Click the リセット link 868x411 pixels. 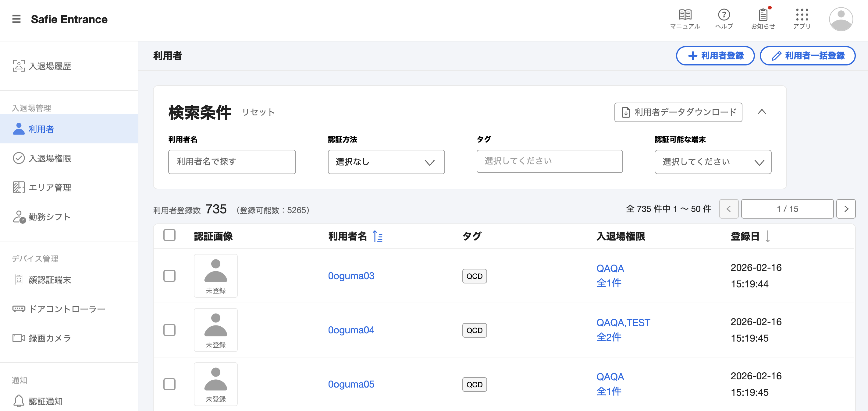point(258,112)
